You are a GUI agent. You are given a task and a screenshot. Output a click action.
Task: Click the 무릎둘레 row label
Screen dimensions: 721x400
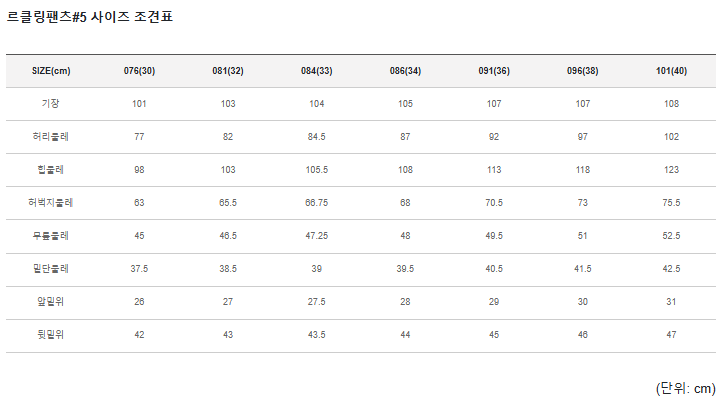click(x=51, y=236)
